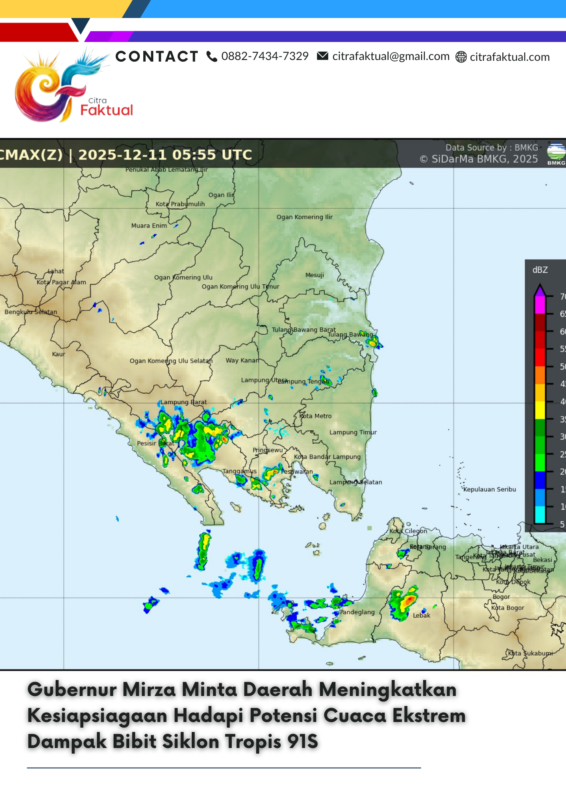Click the 'Ogan Komering Ulu Selatan' label

point(171,361)
